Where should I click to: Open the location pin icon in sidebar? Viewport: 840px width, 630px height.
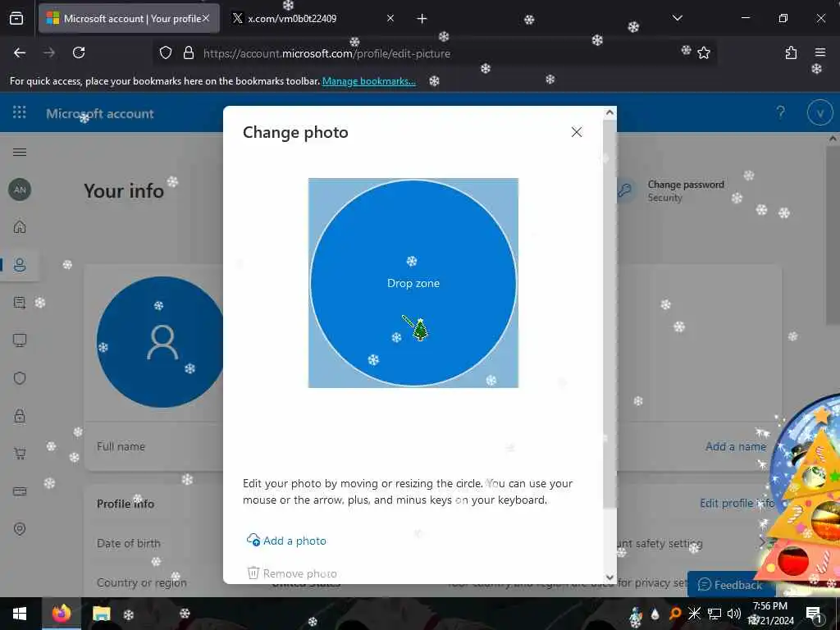tap(20, 529)
